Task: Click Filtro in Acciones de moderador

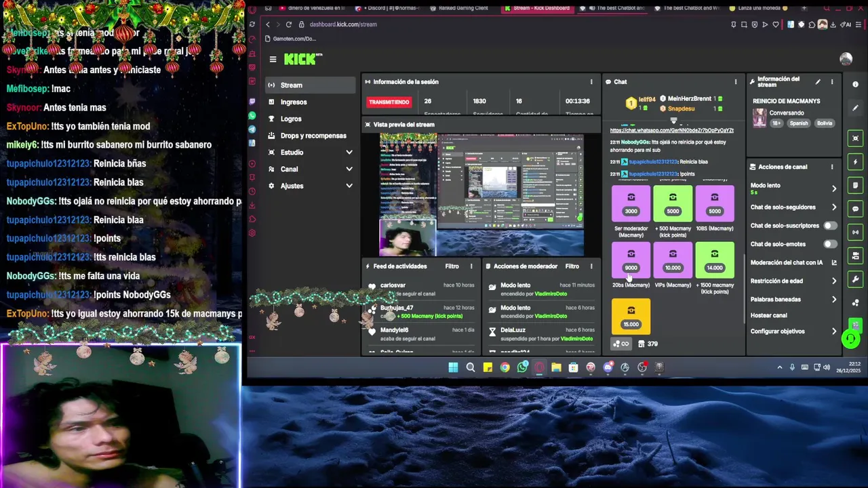Action: pyautogui.click(x=572, y=266)
